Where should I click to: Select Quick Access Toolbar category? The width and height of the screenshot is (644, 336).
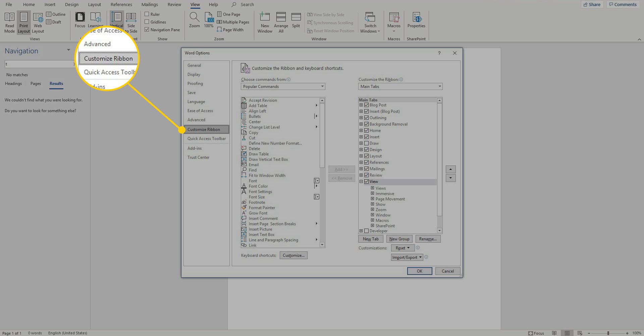click(207, 139)
